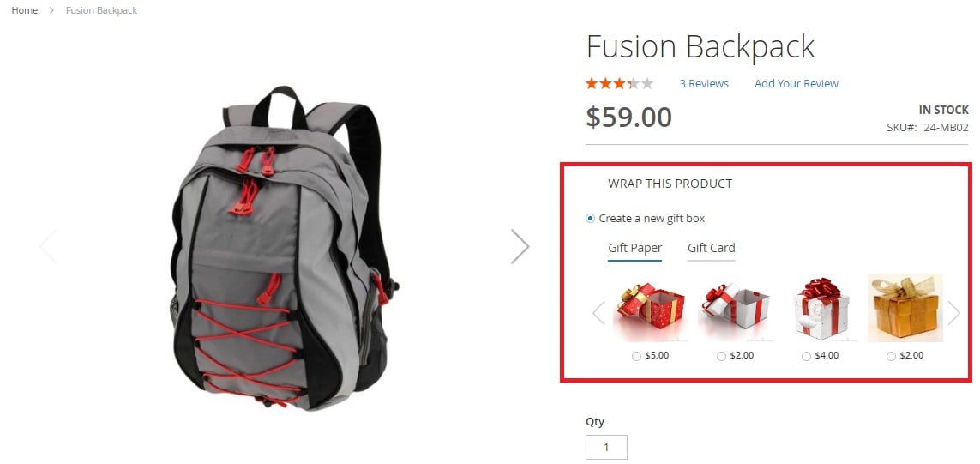Slide gift paper carousel to the right
This screenshot has width=980, height=464.
point(953,313)
